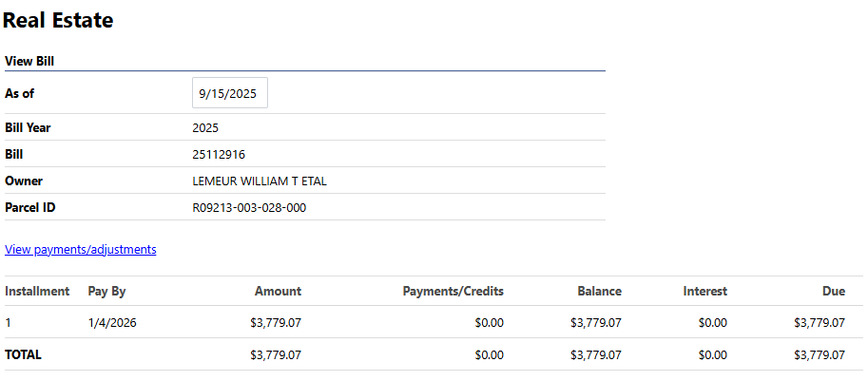Click the Payments/Credits column header
The height and width of the screenshot is (381, 868).
(453, 292)
